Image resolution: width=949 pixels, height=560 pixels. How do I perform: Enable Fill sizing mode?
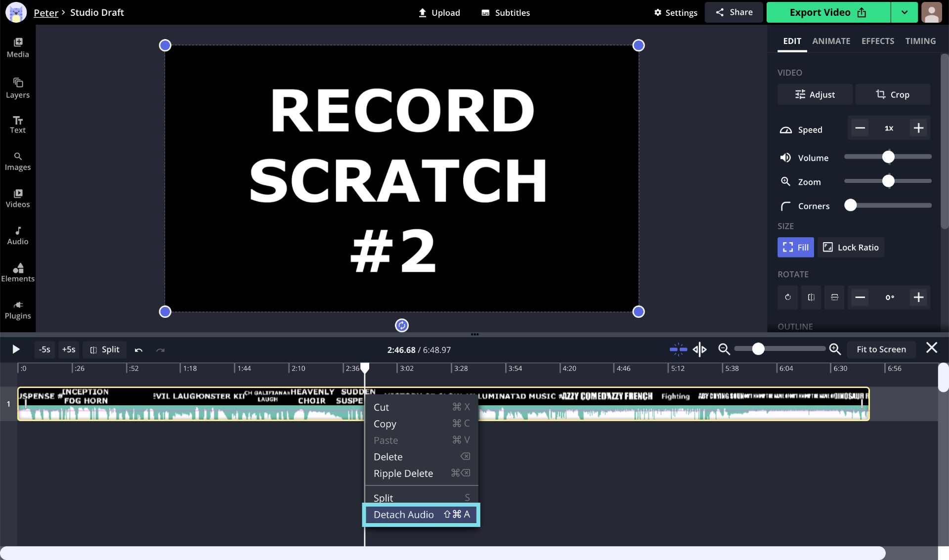pyautogui.click(x=795, y=247)
